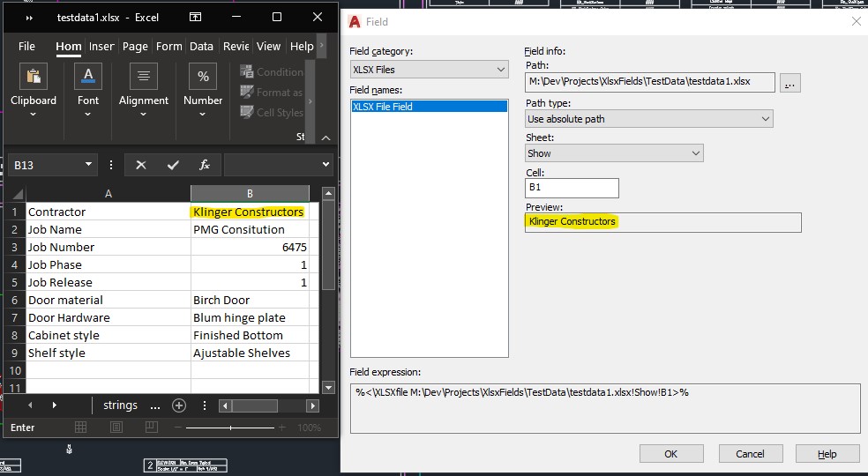The height and width of the screenshot is (476, 868).
Task: Select the Job Number cell
Action: point(108,248)
